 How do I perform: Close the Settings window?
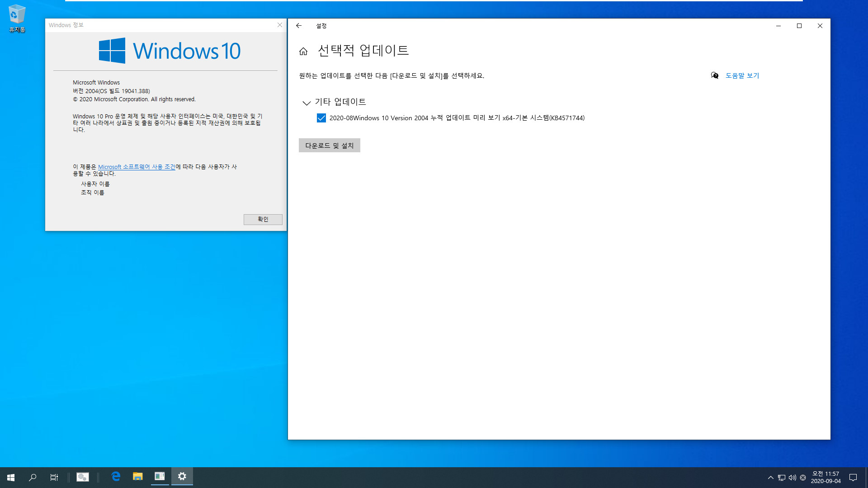[x=820, y=26]
